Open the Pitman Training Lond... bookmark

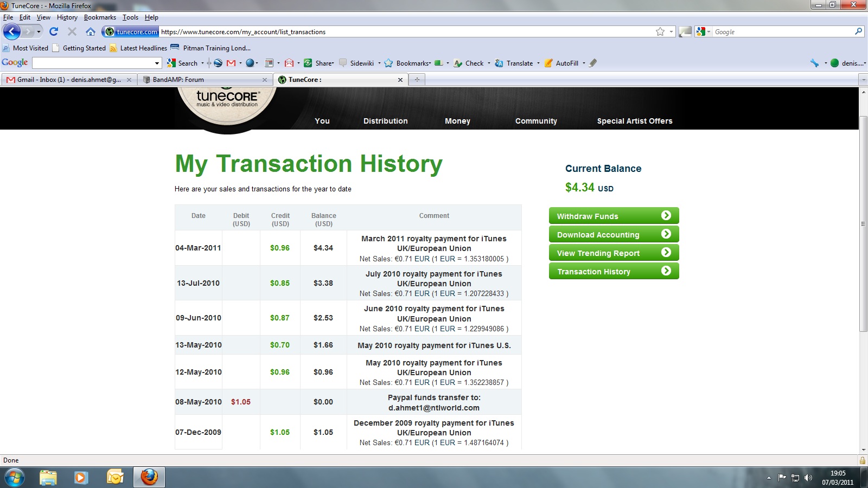(210, 48)
